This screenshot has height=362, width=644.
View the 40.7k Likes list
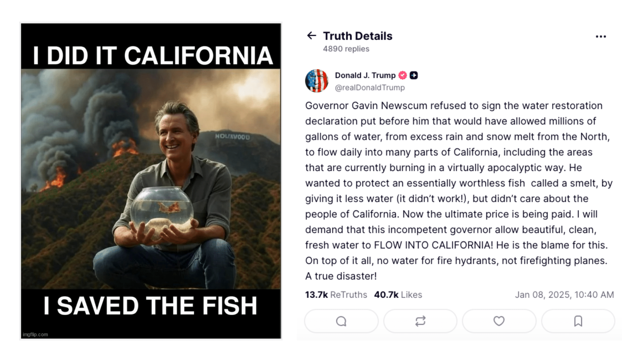pyautogui.click(x=398, y=295)
